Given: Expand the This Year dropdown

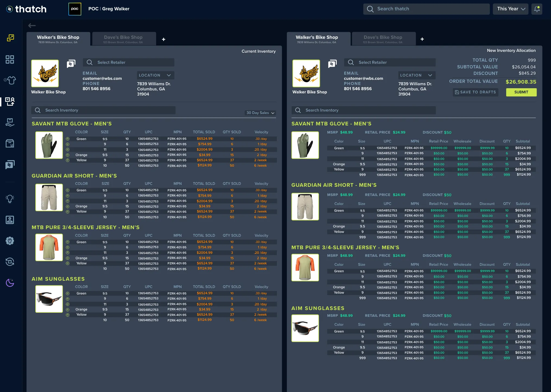Looking at the screenshot, I should coord(511,9).
